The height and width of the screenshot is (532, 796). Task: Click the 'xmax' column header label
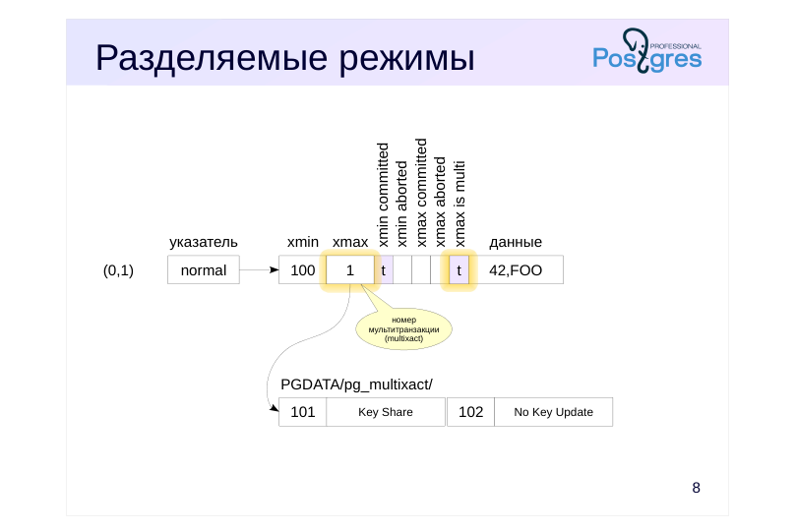[350, 242]
